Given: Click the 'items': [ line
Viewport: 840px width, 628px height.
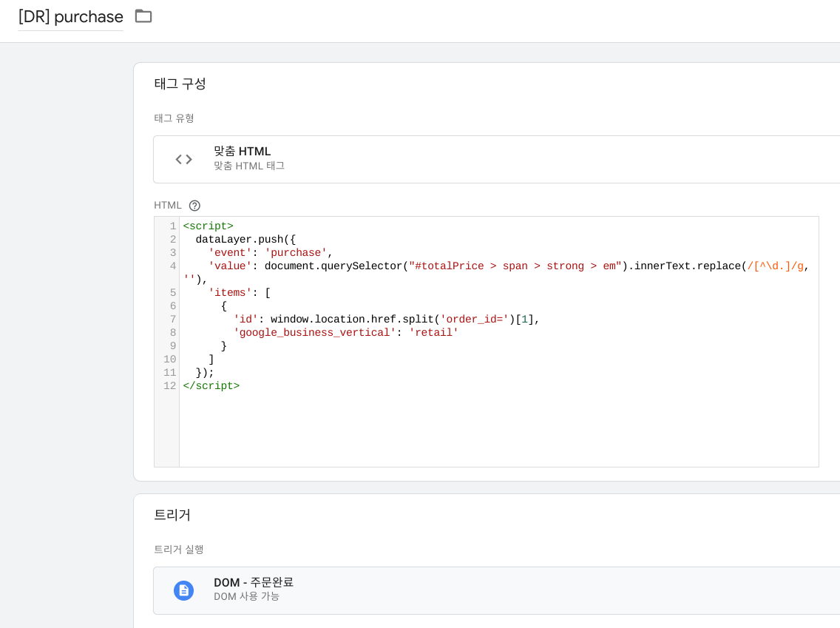Looking at the screenshot, I should (239, 293).
